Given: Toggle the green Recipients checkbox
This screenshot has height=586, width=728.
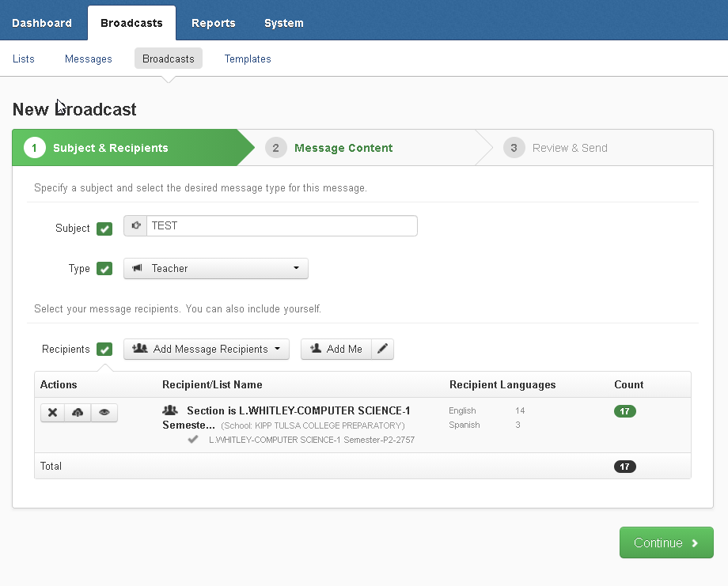Looking at the screenshot, I should pyautogui.click(x=104, y=350).
